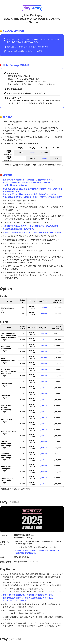The image size is (64, 644).
Task: Select the Concert cell under 7/6 (日)
Action: coord(44,158)
